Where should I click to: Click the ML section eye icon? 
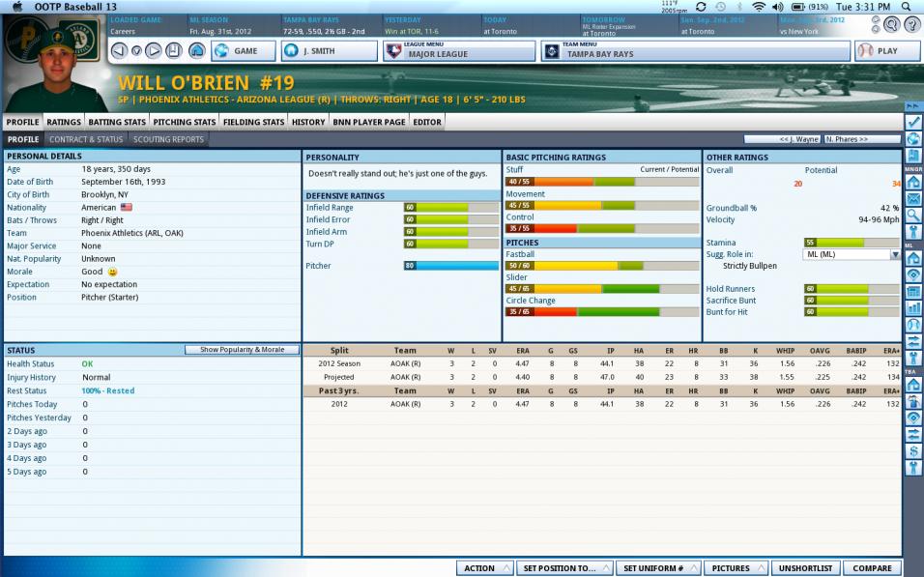point(913,274)
